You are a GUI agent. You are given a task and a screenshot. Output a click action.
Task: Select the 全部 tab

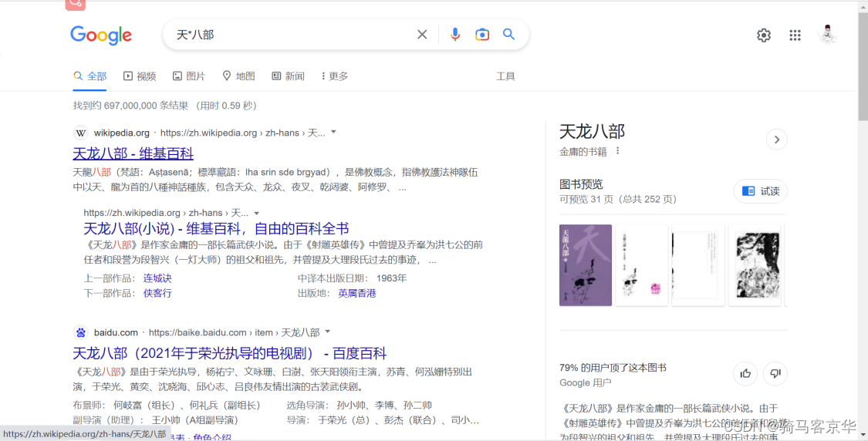pyautogui.click(x=90, y=76)
